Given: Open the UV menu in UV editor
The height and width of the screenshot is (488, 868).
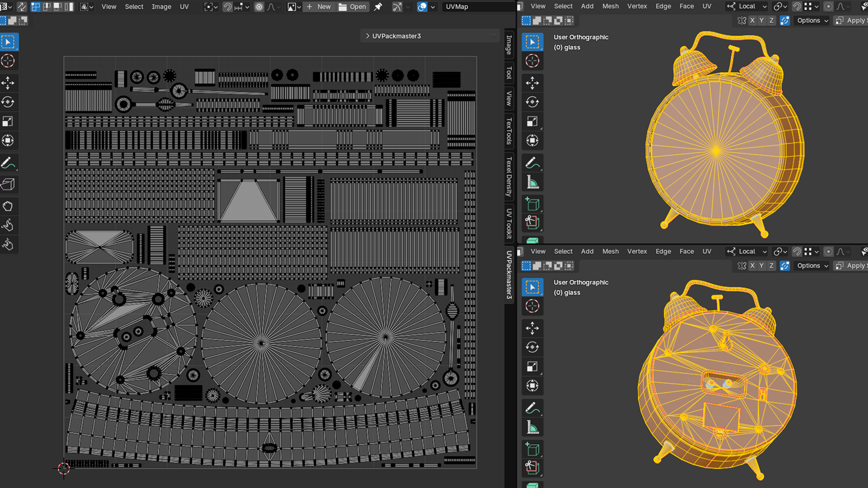Looking at the screenshot, I should click(184, 6).
